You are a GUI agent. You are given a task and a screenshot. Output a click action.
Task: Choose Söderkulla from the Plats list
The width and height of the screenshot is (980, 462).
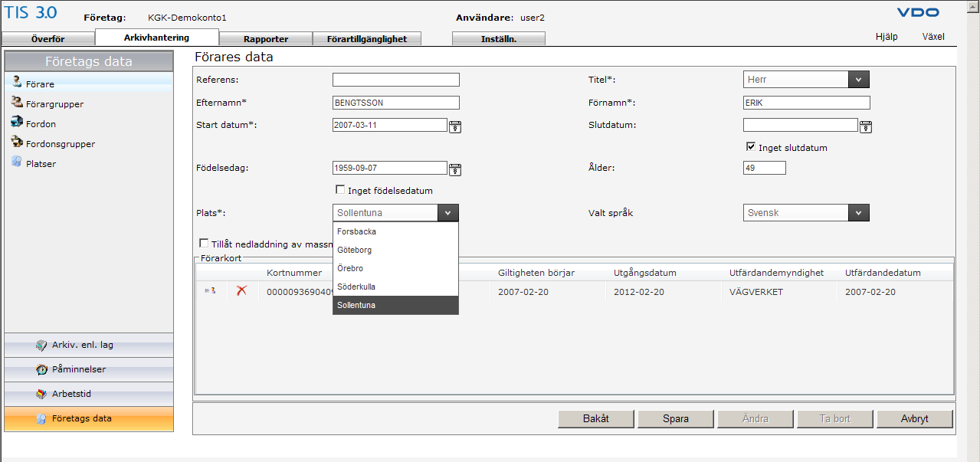pos(395,287)
